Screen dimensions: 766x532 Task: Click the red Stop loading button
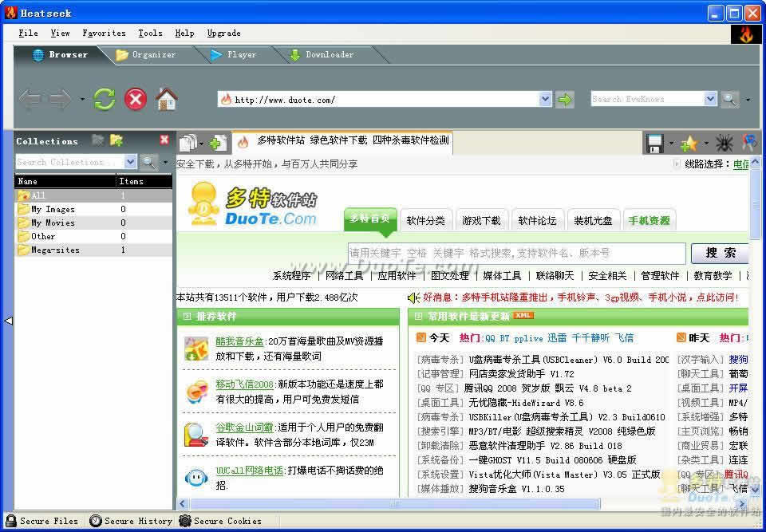pyautogui.click(x=136, y=99)
